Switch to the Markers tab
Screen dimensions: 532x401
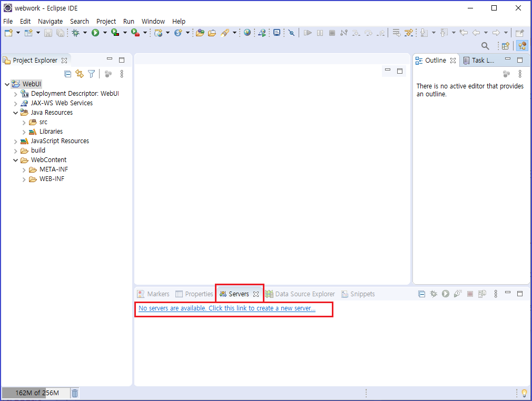pyautogui.click(x=153, y=294)
